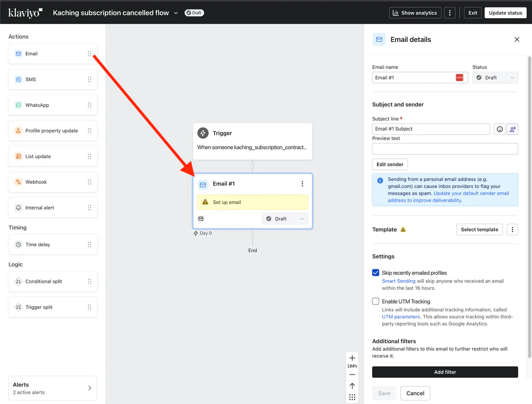Click drag handle on SMS action
The width and height of the screenshot is (532, 404).
tap(90, 79)
